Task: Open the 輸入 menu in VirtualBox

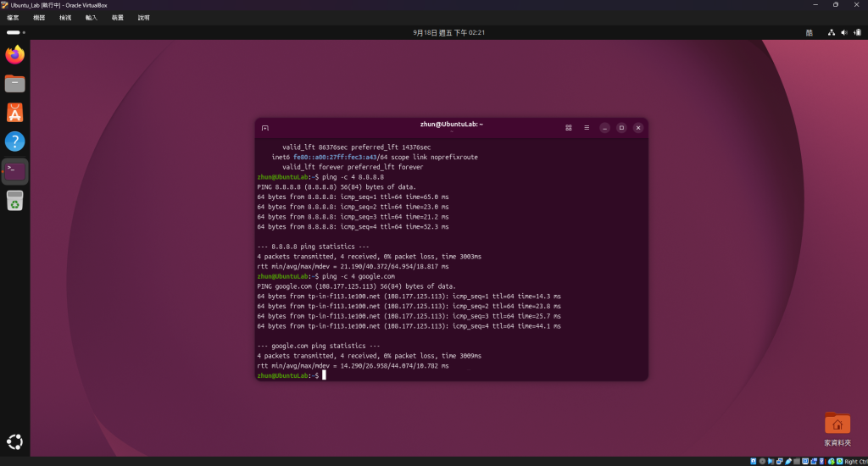Action: 92,18
